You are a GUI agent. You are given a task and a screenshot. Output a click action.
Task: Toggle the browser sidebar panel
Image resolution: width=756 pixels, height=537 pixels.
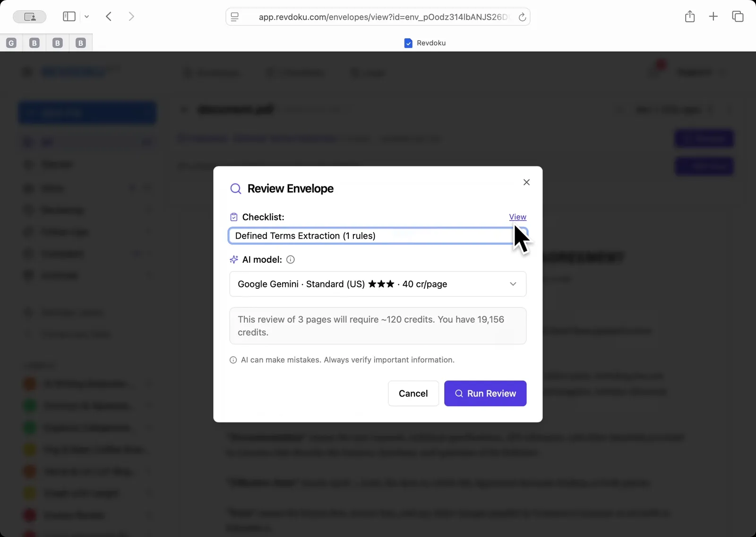69,16
